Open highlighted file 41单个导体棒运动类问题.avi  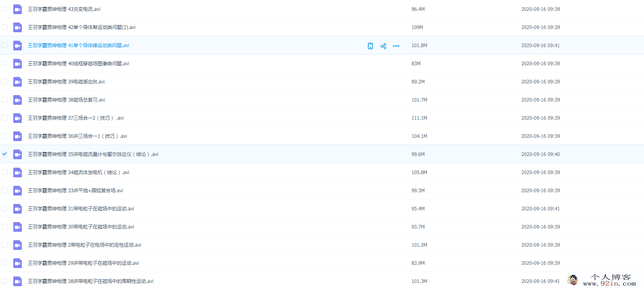click(x=78, y=45)
